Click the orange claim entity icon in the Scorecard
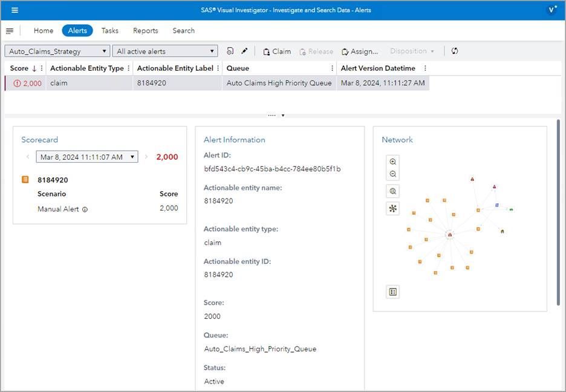This screenshot has height=392, width=566. [x=25, y=180]
